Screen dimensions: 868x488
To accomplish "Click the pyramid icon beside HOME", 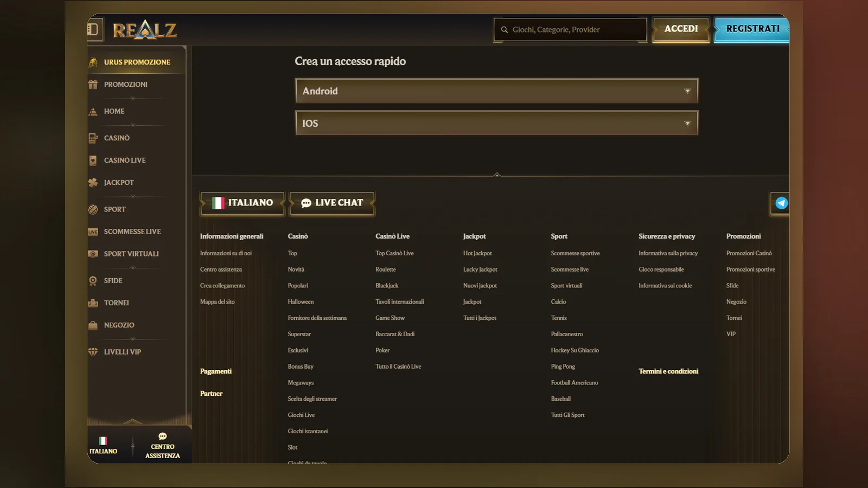I will [x=93, y=111].
